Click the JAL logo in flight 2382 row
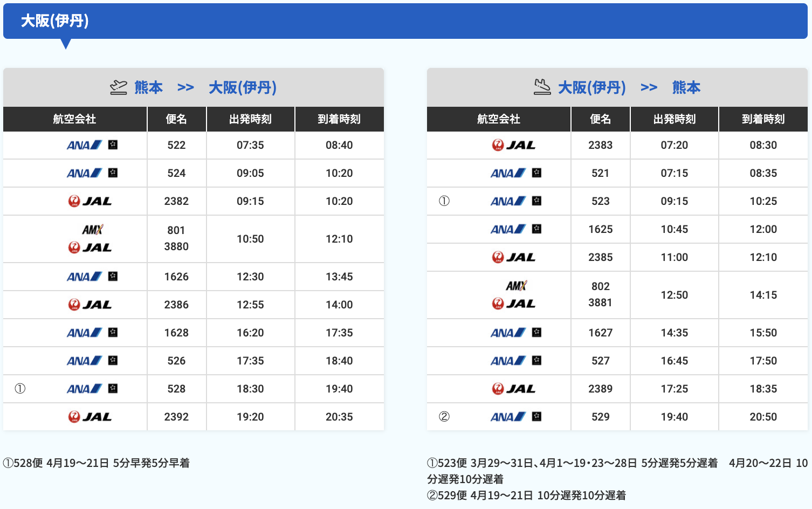Screen dimensions: 812x509 click(x=90, y=201)
